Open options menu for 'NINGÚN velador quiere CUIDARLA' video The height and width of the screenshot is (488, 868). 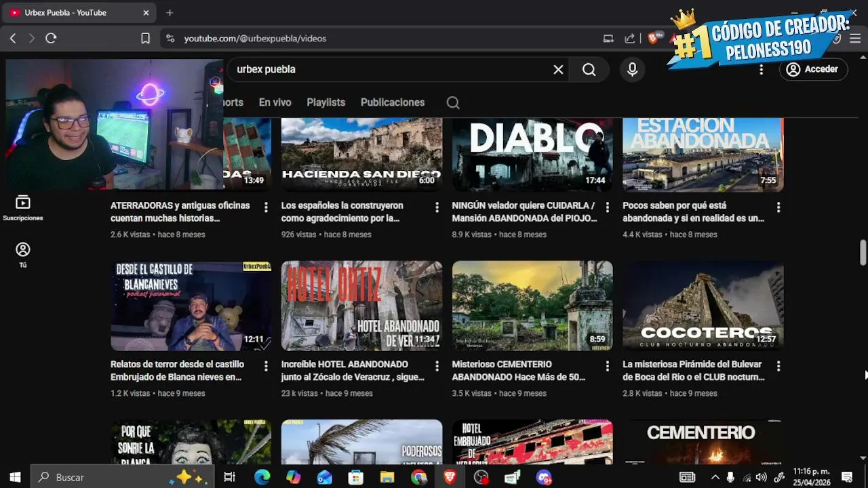click(x=608, y=207)
